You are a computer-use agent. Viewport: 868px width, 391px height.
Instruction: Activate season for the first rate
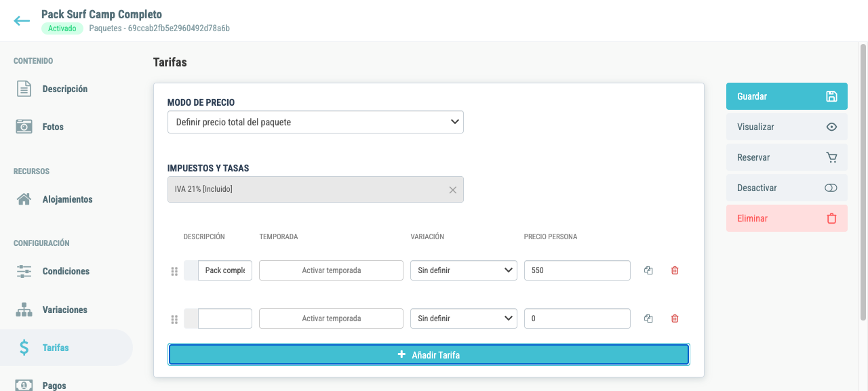331,270
